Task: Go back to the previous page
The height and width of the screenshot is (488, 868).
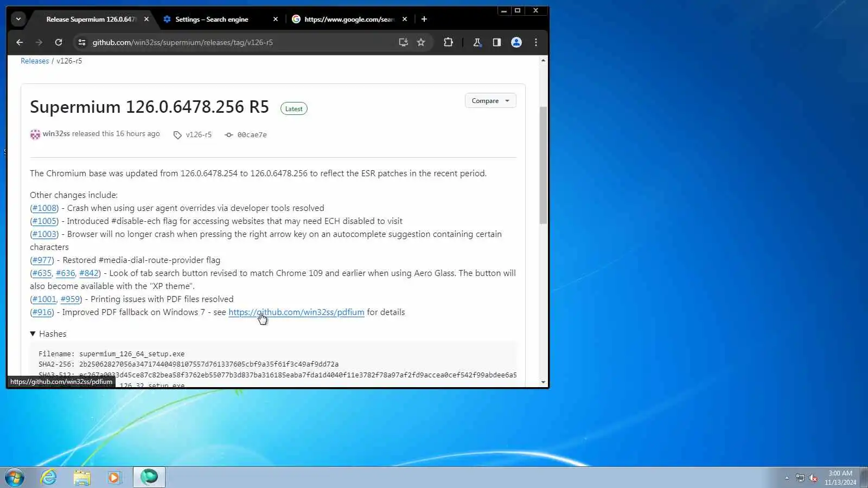Action: point(20,42)
